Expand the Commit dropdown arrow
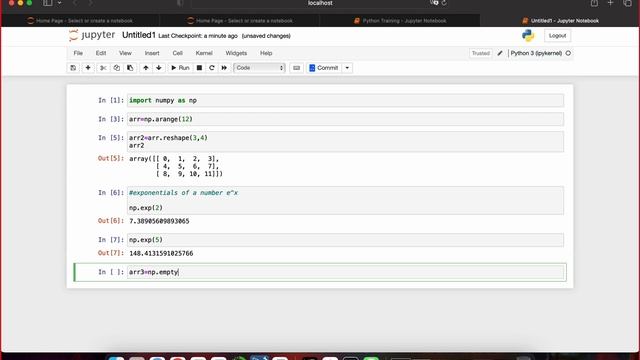The height and width of the screenshot is (360, 640). tap(347, 68)
